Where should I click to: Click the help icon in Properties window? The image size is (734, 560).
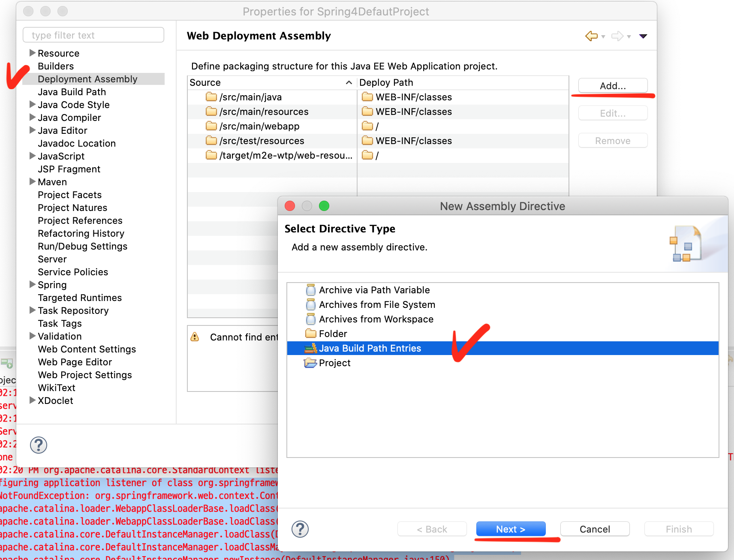click(x=39, y=445)
